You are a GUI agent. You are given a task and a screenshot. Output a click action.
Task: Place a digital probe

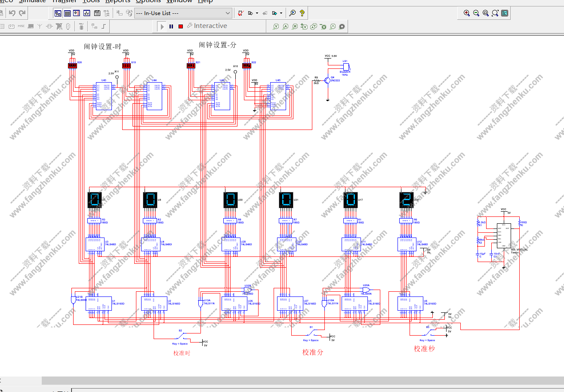(x=333, y=26)
